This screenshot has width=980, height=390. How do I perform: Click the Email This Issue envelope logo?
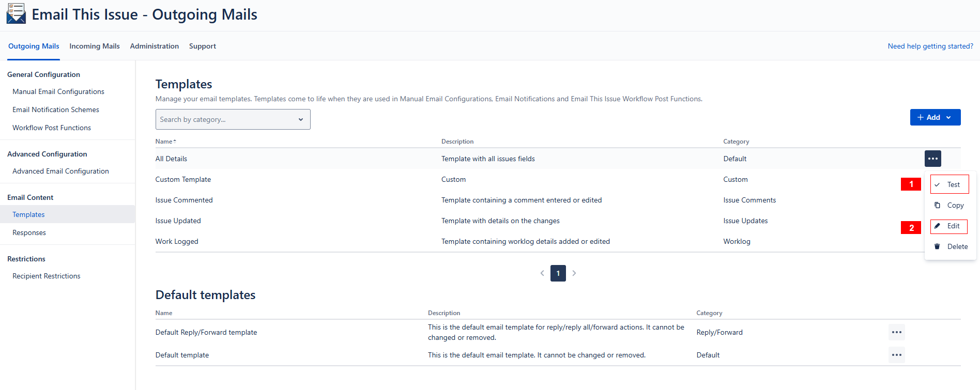[16, 14]
